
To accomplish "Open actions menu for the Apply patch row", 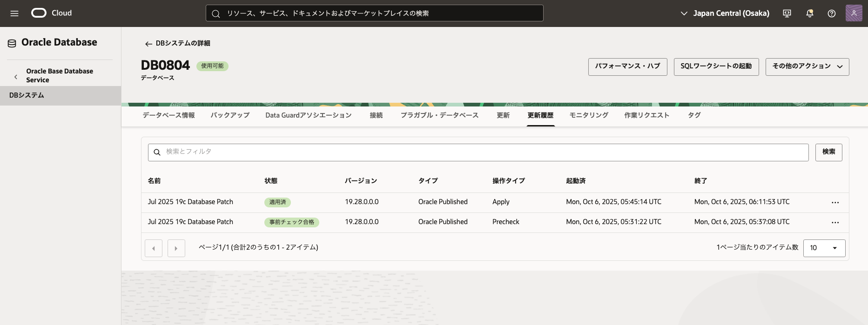I will (x=835, y=202).
